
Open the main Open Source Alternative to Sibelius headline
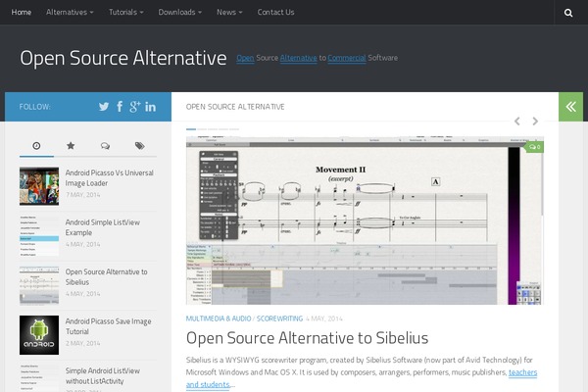[x=307, y=338]
